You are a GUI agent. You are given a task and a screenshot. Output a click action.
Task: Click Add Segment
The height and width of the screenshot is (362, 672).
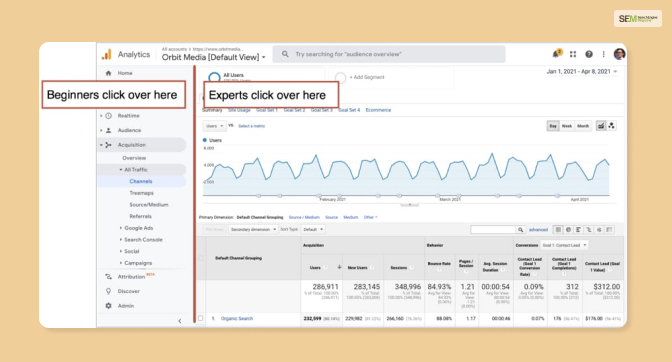pos(367,77)
